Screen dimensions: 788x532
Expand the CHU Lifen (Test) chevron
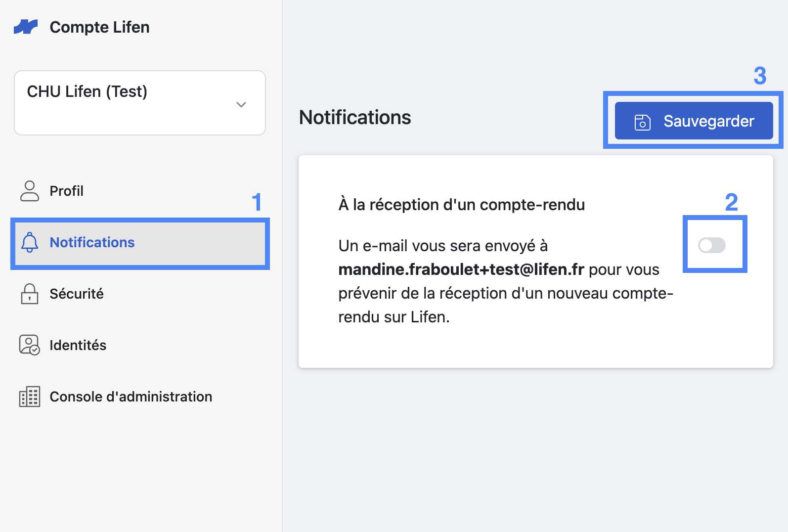pos(241,104)
